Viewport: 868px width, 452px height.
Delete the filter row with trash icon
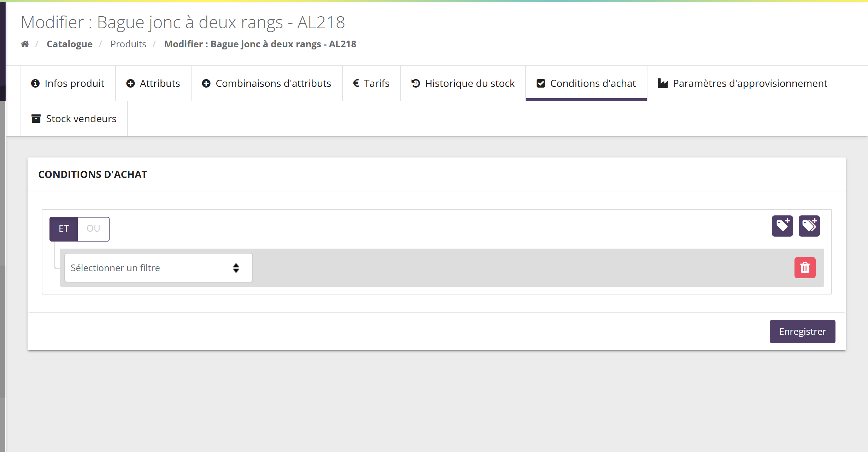805,268
